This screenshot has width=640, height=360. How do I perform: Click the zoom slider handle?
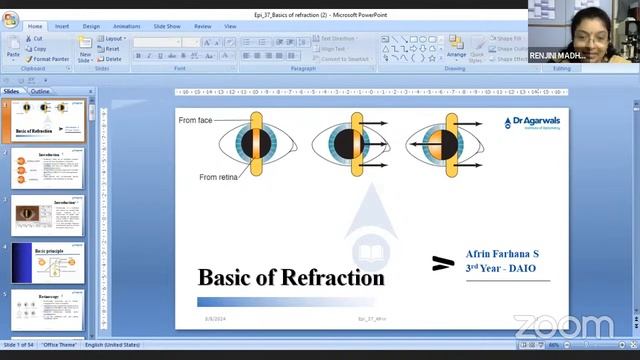(587, 345)
